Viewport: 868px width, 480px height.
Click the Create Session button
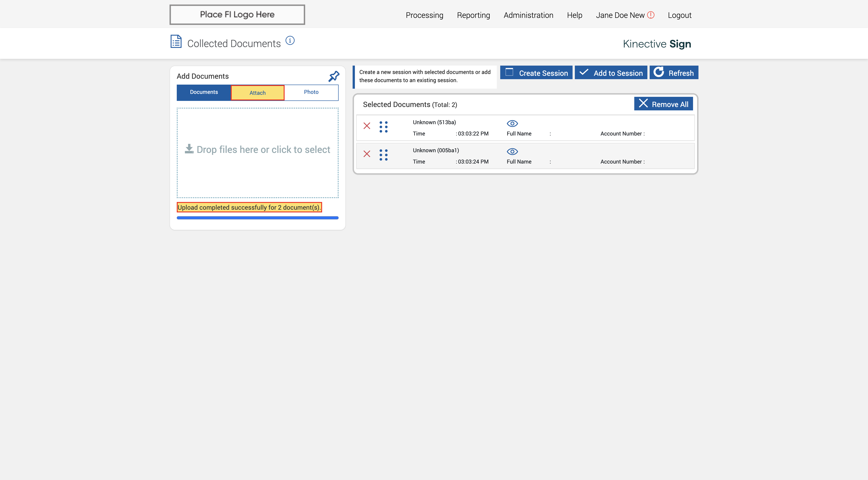coord(536,73)
